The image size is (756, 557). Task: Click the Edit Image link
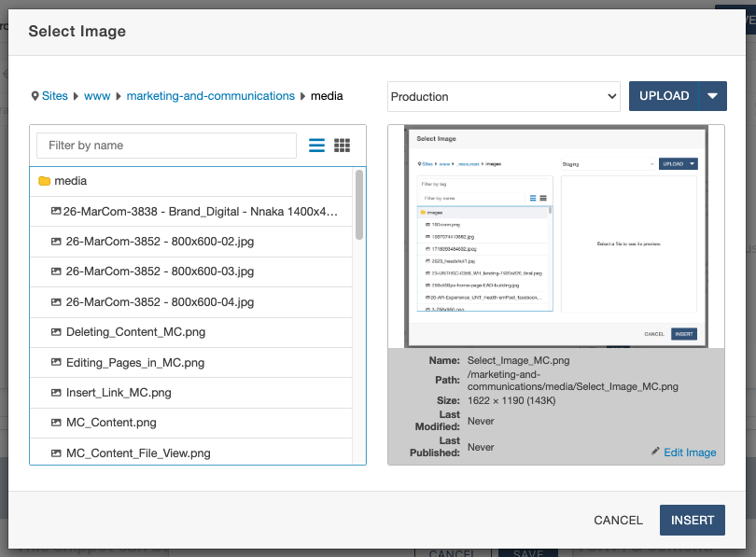click(692, 453)
